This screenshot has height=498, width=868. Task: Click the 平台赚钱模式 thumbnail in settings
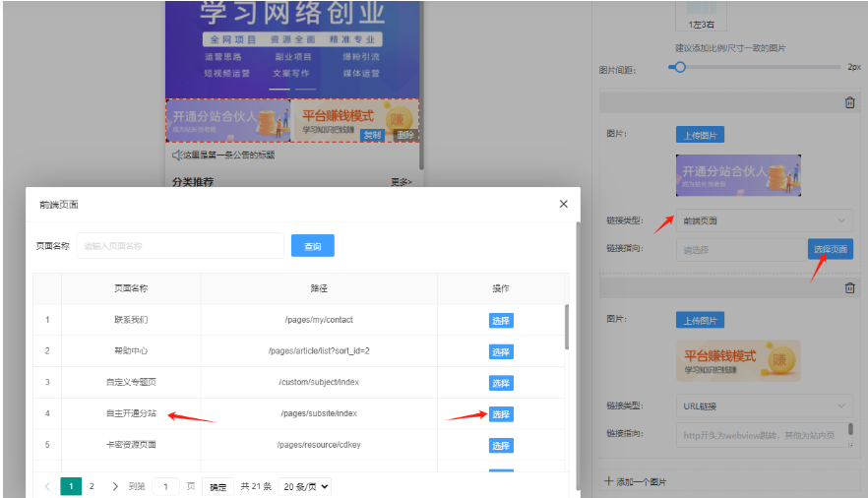738,361
